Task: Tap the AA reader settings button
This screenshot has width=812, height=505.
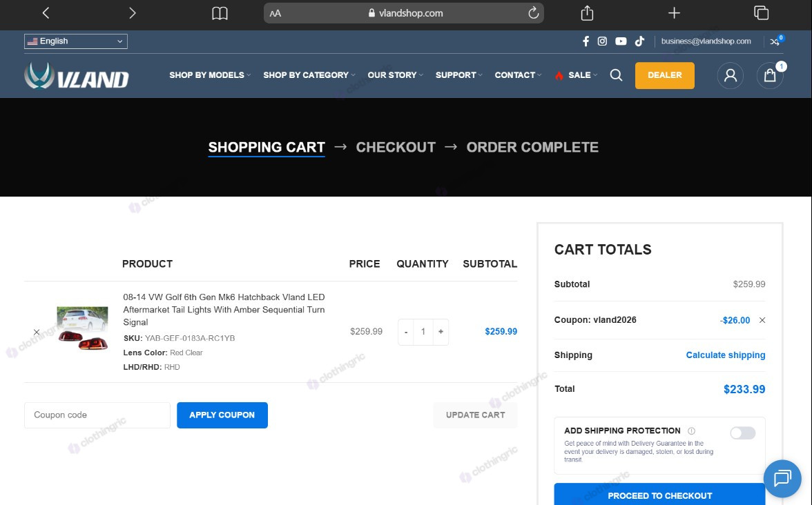Action: click(275, 14)
